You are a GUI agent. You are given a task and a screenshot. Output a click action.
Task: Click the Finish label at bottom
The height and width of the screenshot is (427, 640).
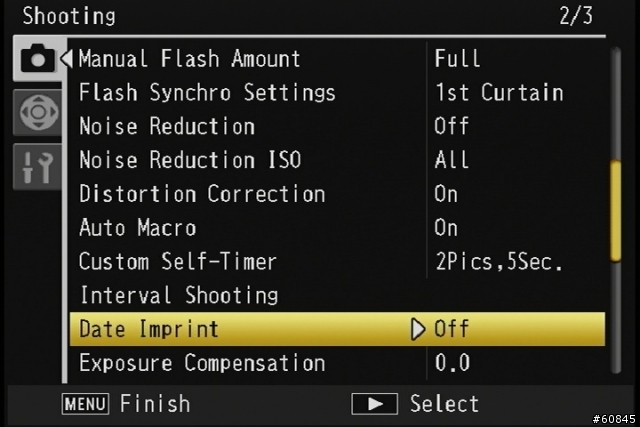click(x=155, y=404)
